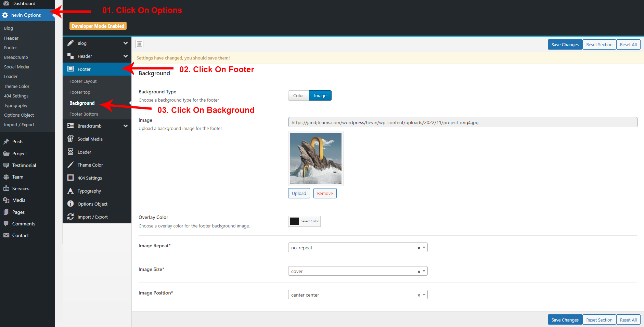The image size is (644, 327).
Task: Click the expand-all sections icon in toolbar
Action: pos(139,44)
